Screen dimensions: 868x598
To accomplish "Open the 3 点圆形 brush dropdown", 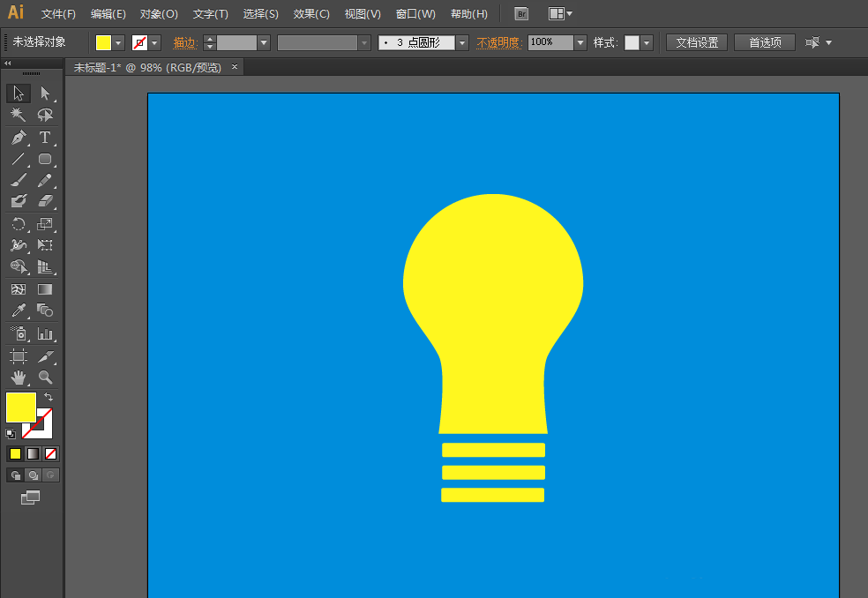I will tap(462, 43).
